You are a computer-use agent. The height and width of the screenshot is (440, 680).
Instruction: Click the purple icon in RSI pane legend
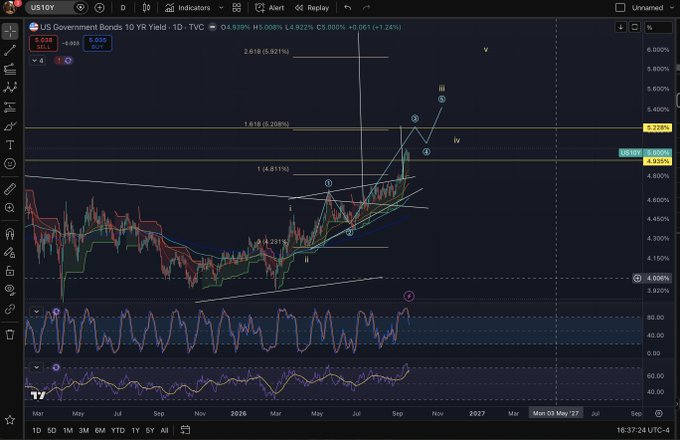pyautogui.click(x=56, y=367)
